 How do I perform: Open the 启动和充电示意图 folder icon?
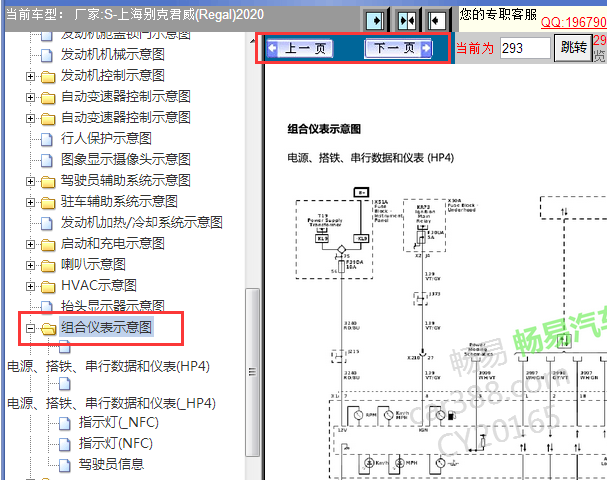48,244
